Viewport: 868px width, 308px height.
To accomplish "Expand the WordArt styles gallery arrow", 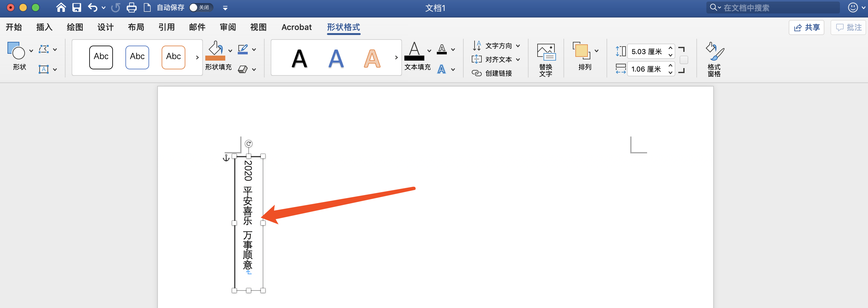I will (396, 57).
